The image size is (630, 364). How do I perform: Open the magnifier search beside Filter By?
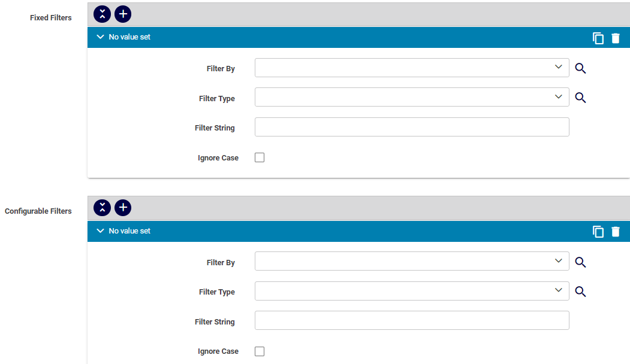coord(580,68)
